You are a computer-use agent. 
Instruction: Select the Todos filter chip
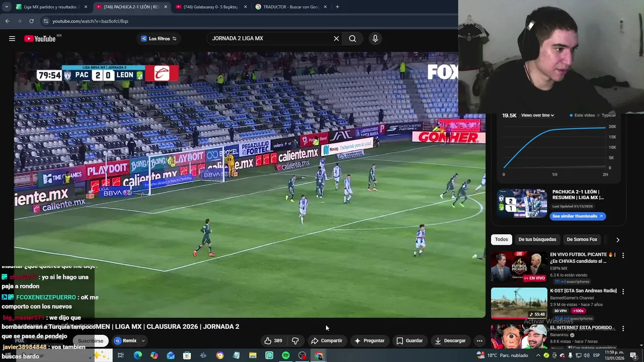[x=501, y=240]
